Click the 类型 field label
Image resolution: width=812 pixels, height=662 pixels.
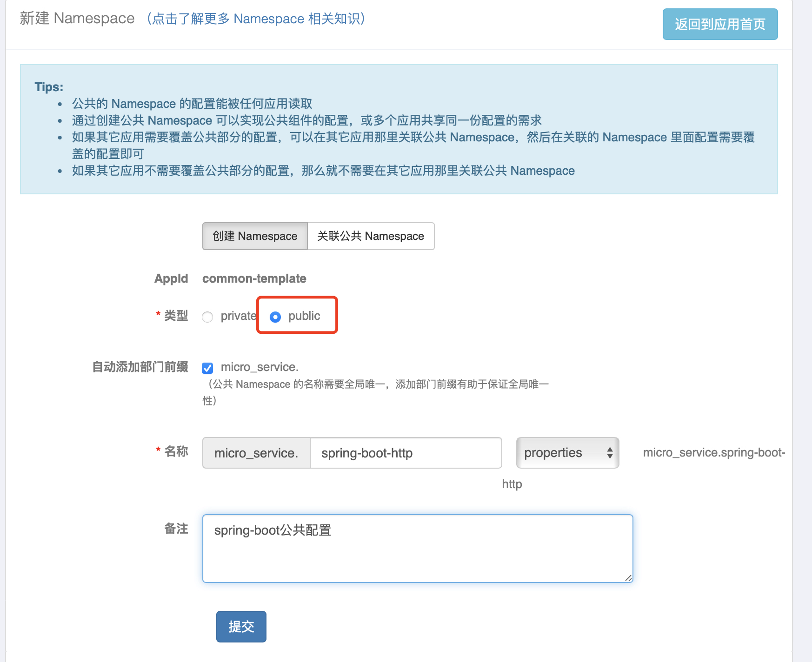[x=176, y=316]
